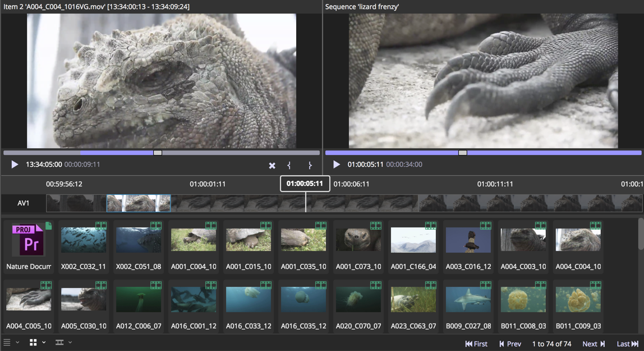Go to Next page of results
Viewport: 644px width, 351px height.
(594, 344)
